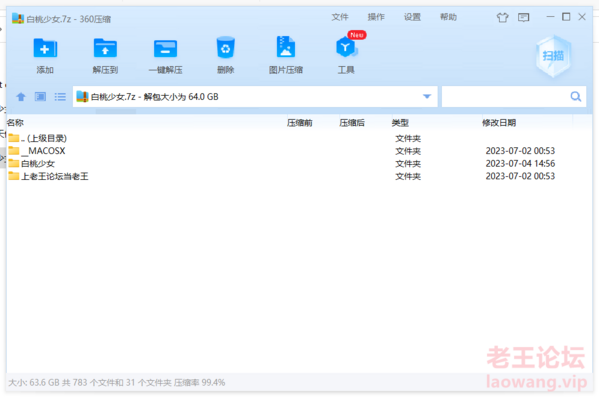Click the 添加 add-files icon

pos(45,48)
